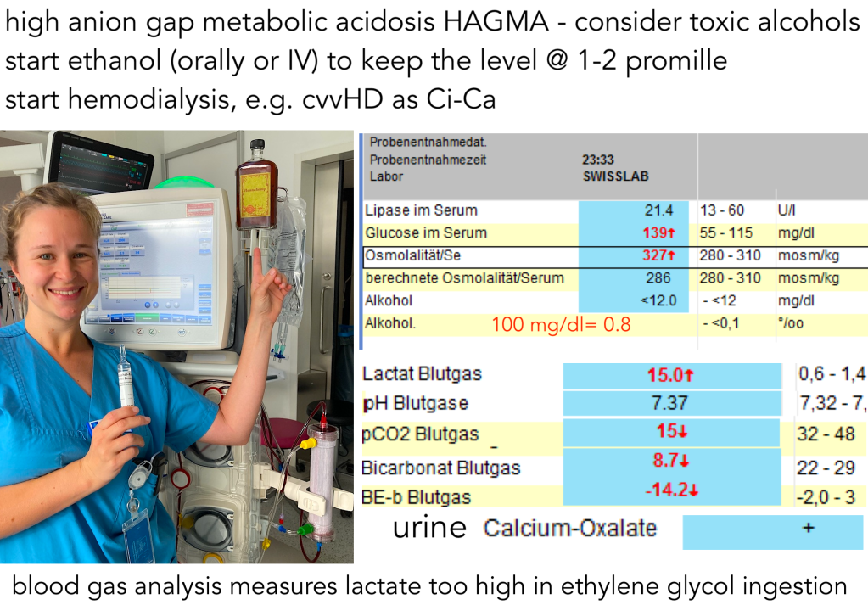This screenshot has height=605, width=868.
Task: Click the glass ampoule in the nurse's hand
Action: [126, 377]
